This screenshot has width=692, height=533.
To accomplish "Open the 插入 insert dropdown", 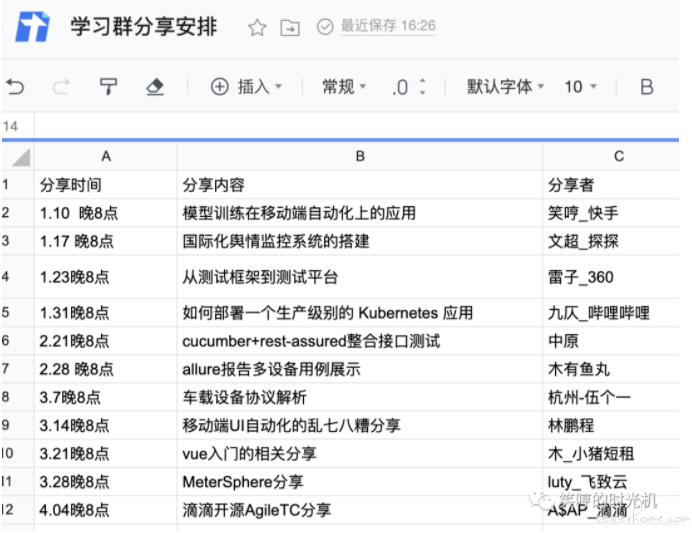I will click(246, 86).
